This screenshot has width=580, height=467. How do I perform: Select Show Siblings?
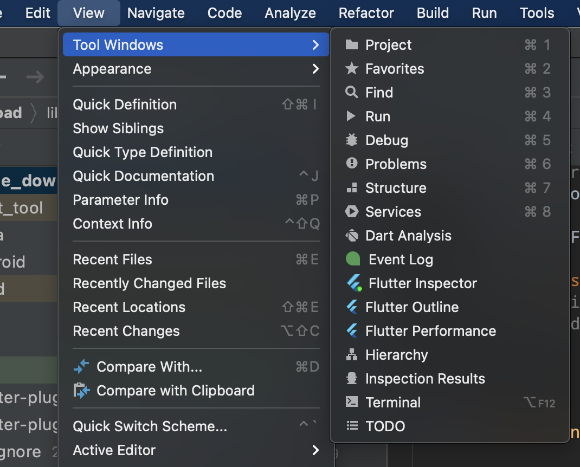click(x=196, y=128)
